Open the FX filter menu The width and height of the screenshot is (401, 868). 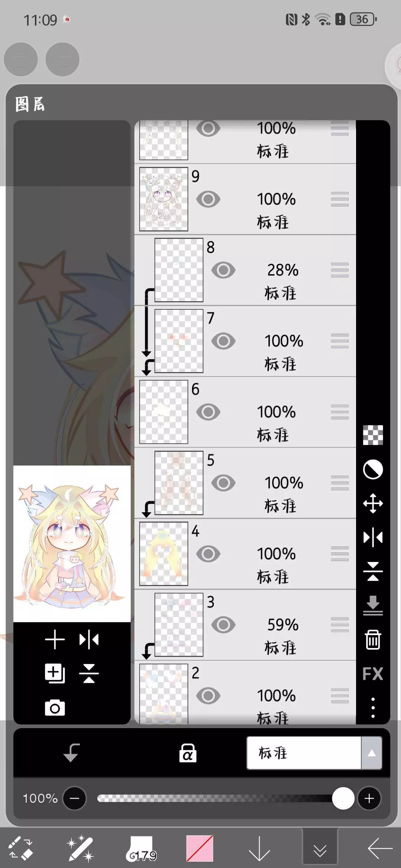coord(373,674)
